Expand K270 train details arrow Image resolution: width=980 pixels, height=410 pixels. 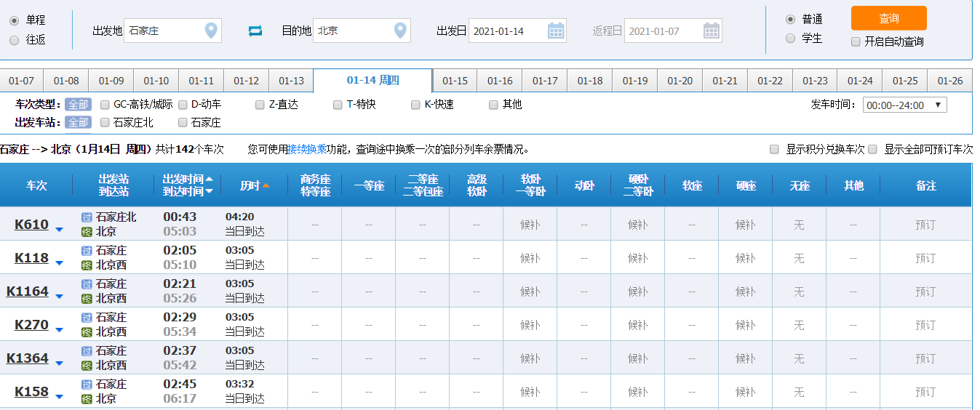coord(60,330)
